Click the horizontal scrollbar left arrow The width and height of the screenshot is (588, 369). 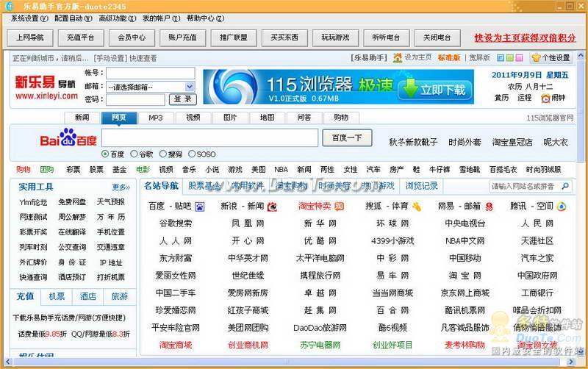(7, 362)
